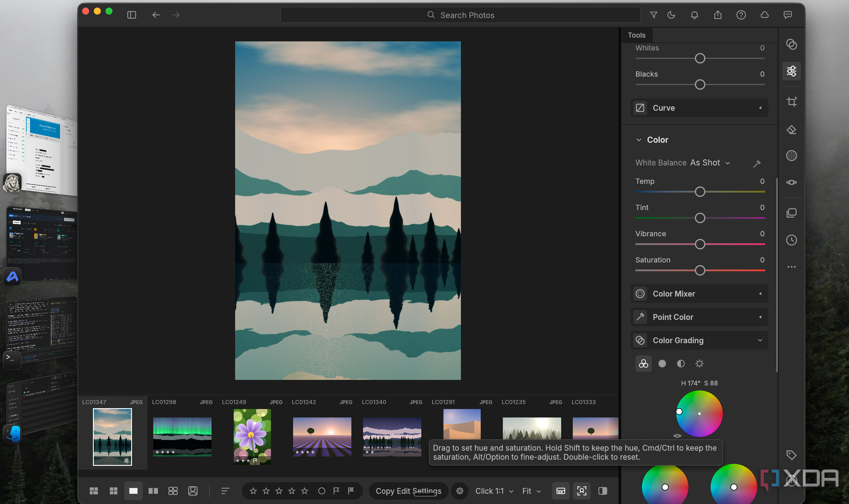Select the LC01291 desert dune thumbnail
849x504 pixels.
coord(462,424)
